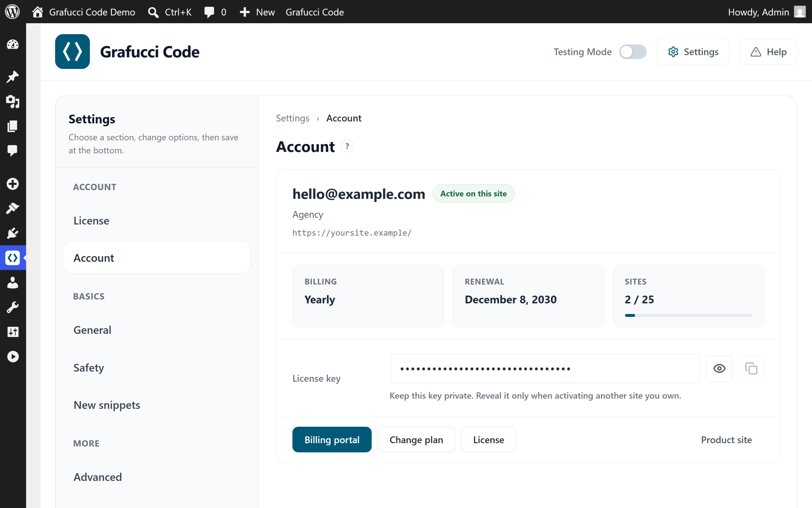The image size is (812, 508).
Task: Click the sites usage progress bar
Action: click(688, 316)
